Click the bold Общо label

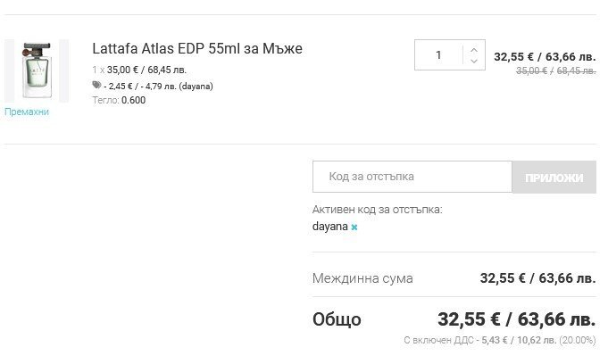337,318
